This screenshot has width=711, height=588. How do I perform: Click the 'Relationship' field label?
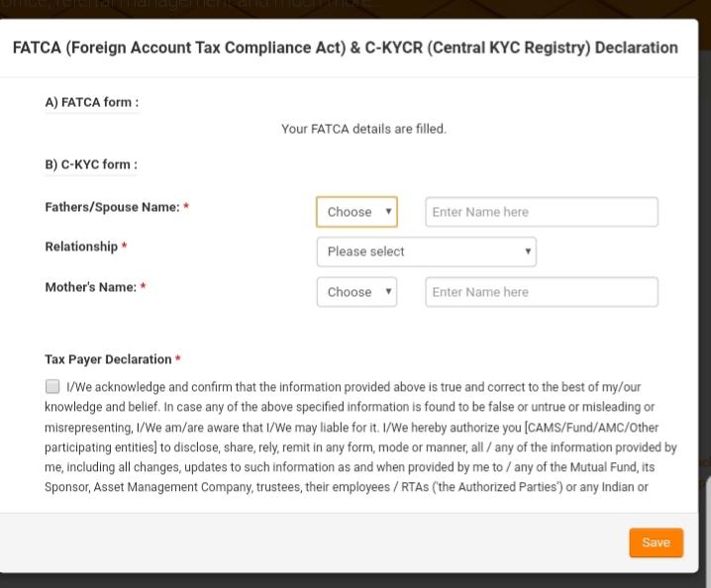click(x=81, y=246)
